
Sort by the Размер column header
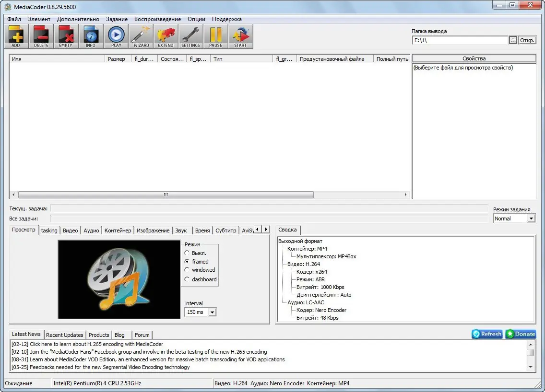(118, 58)
